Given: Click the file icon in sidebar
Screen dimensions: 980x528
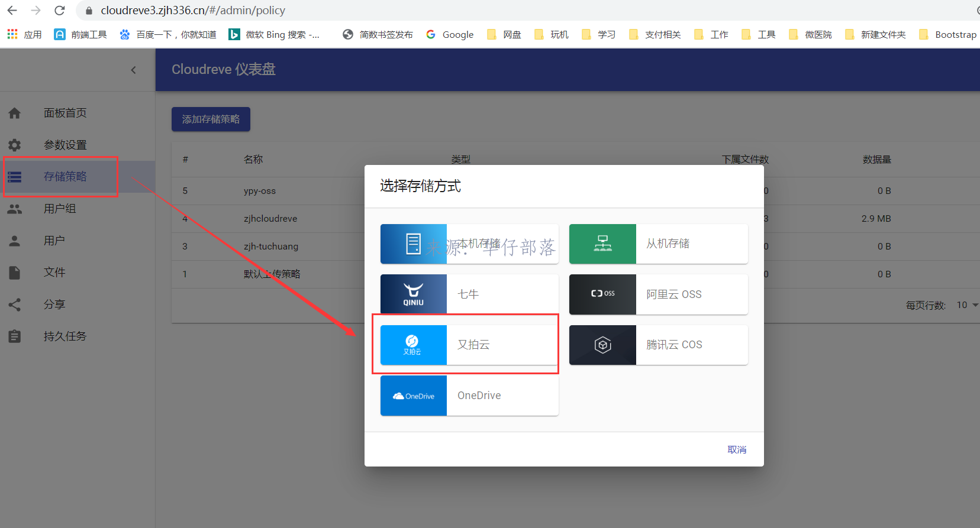Looking at the screenshot, I should coord(15,273).
